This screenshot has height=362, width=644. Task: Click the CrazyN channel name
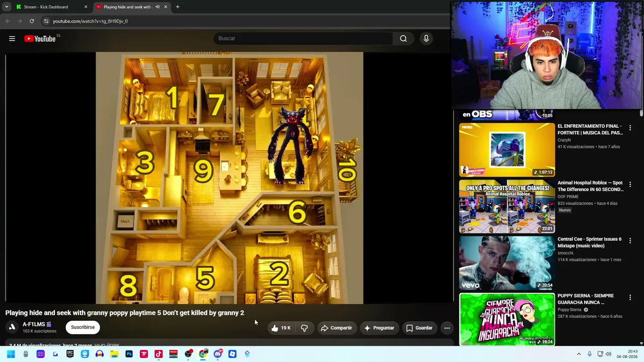[x=564, y=140]
